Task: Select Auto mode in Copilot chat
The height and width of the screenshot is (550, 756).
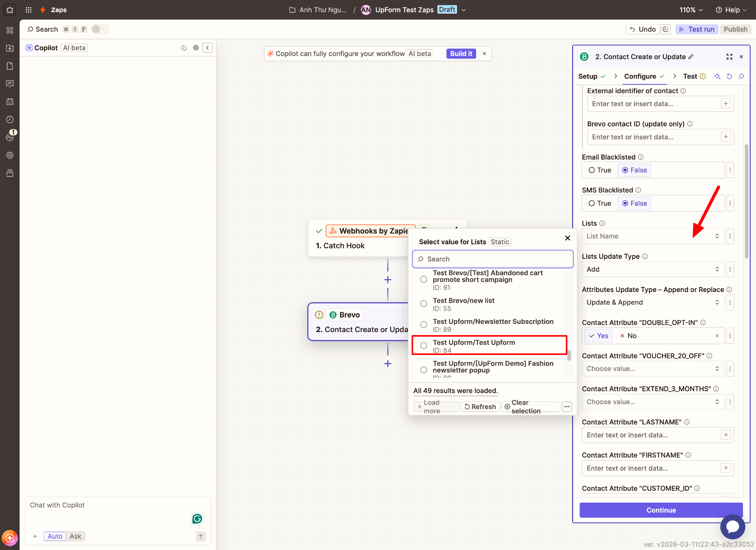Action: point(55,536)
